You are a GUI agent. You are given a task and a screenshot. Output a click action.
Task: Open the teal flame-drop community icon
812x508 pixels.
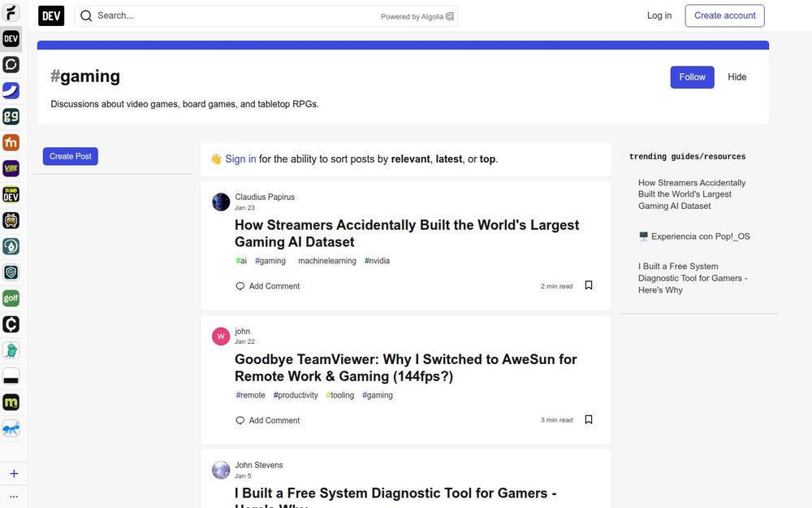pos(11,246)
